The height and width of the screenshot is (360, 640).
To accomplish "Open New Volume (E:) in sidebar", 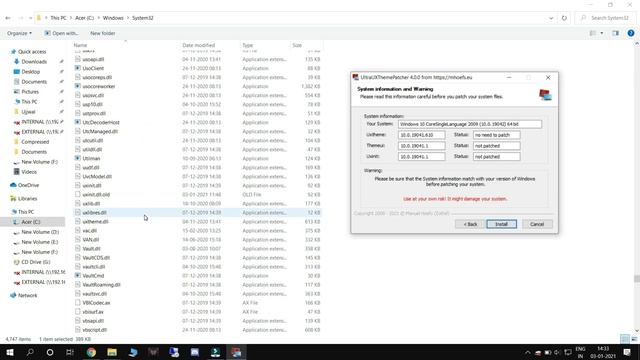I will [x=40, y=242].
